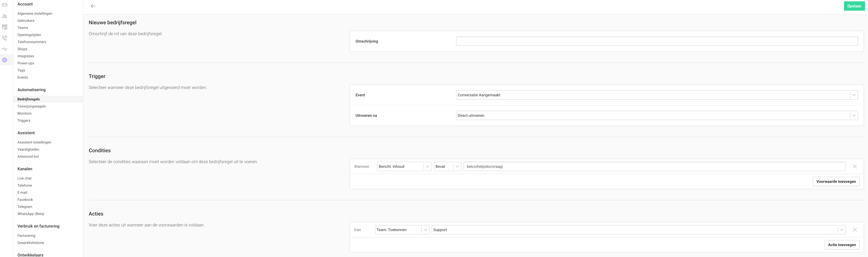The width and height of the screenshot is (868, 257).
Task: Click Actie toevoegen button
Action: (x=842, y=245)
